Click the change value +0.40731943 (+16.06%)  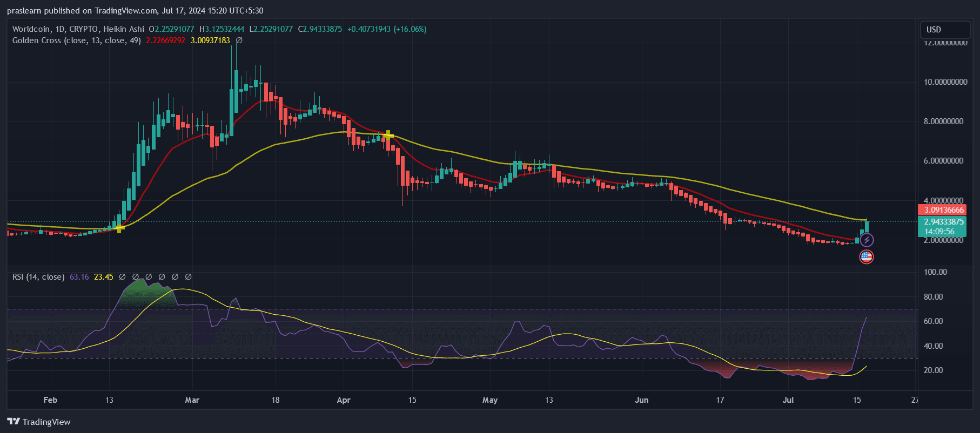tap(387, 29)
